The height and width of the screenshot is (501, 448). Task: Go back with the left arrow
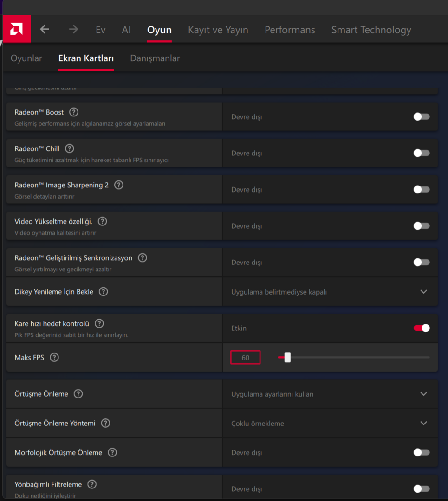tap(45, 29)
